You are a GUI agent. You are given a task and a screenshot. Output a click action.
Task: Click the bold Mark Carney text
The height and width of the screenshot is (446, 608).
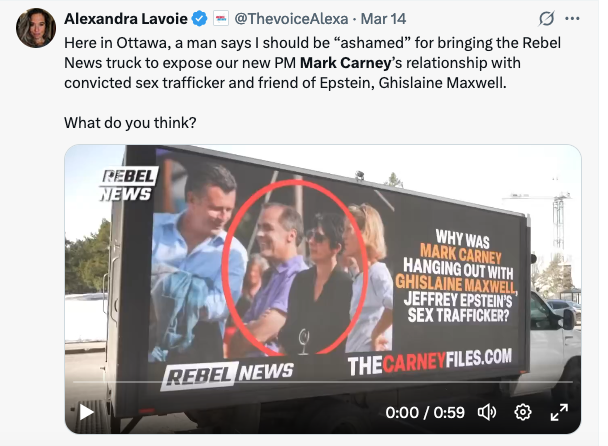click(x=345, y=62)
